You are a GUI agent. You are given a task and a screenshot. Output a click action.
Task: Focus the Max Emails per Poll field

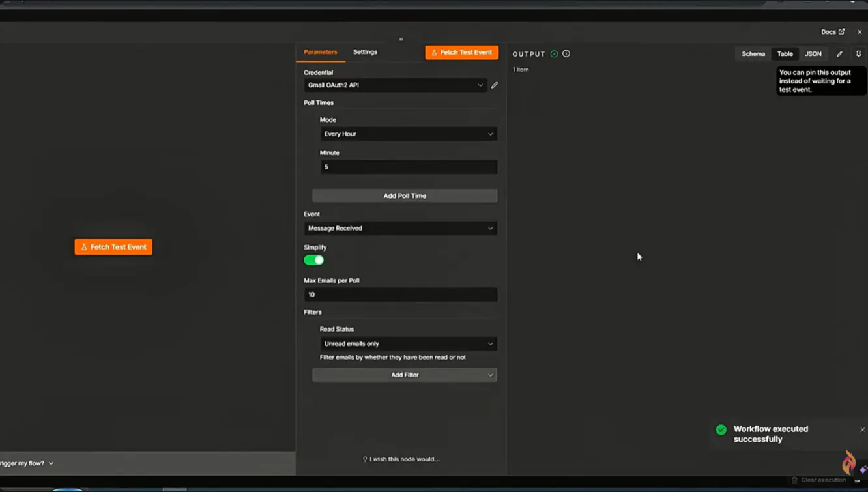point(400,295)
